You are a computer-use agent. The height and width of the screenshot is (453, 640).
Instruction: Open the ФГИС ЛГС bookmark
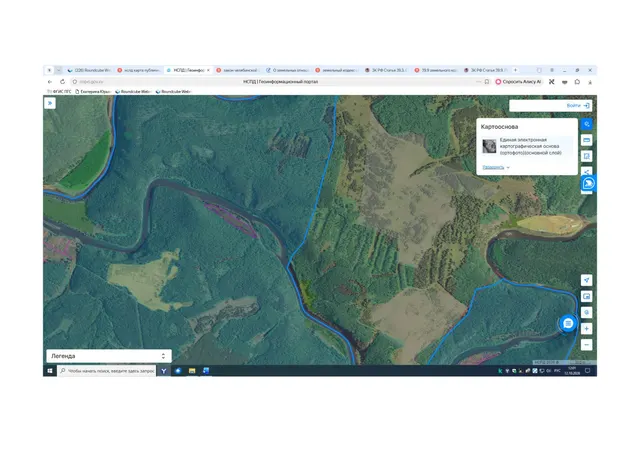[59, 91]
